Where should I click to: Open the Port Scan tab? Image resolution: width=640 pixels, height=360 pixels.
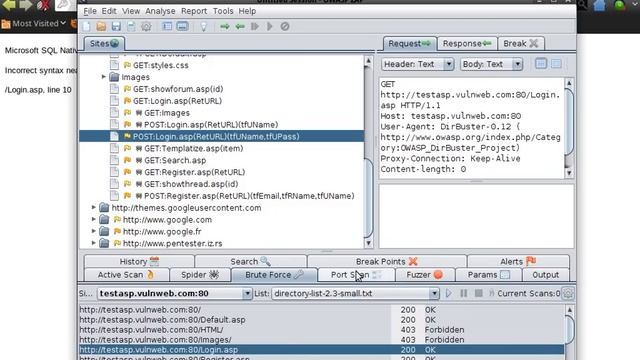pos(356,275)
